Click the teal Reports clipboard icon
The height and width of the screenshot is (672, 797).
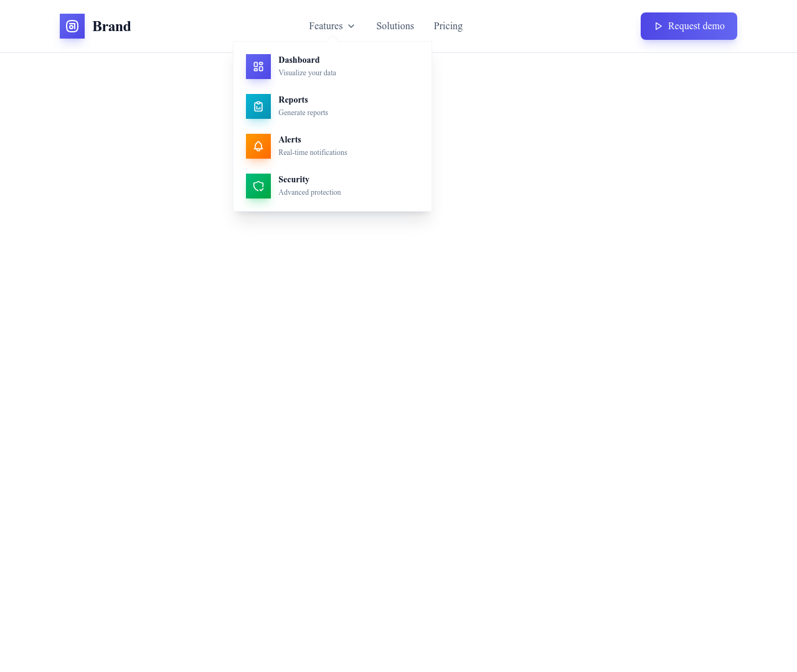258,106
